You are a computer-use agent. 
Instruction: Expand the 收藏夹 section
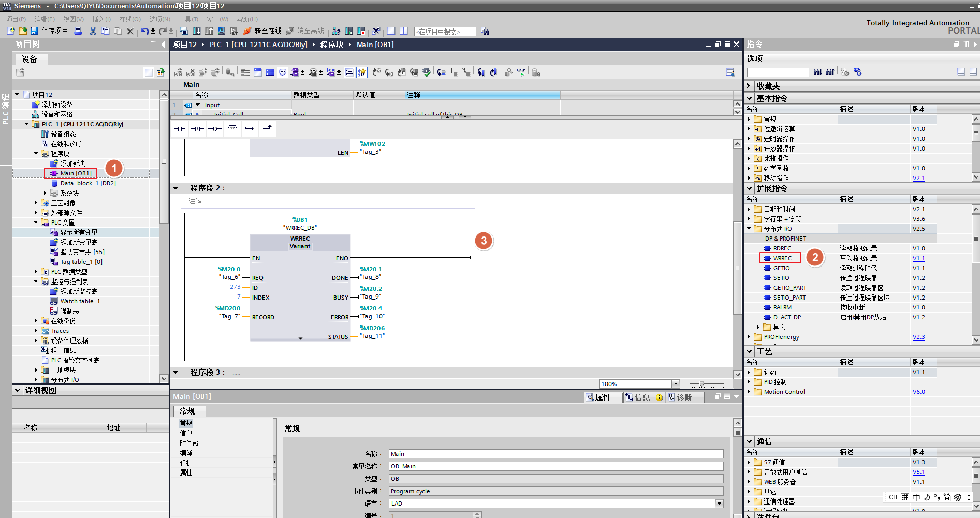pos(749,86)
